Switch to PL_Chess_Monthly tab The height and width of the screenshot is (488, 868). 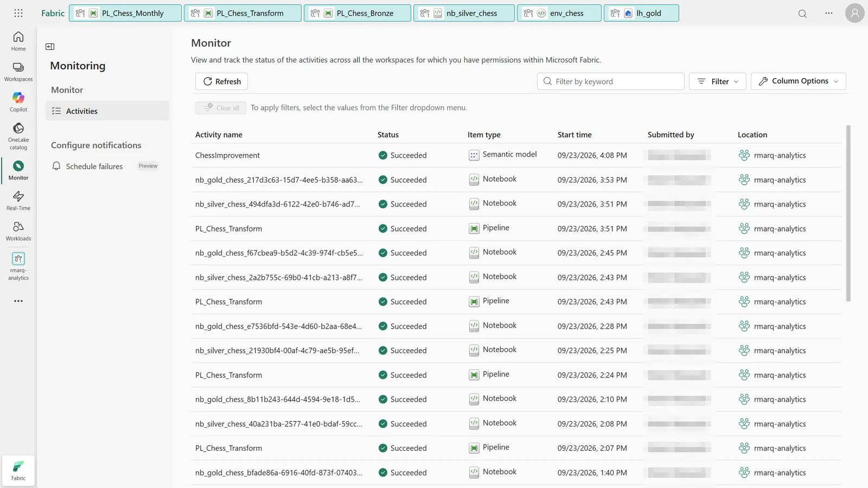(125, 13)
